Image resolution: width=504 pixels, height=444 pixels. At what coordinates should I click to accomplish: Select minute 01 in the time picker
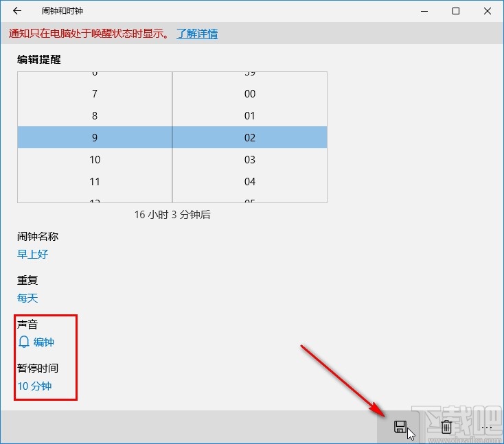250,116
